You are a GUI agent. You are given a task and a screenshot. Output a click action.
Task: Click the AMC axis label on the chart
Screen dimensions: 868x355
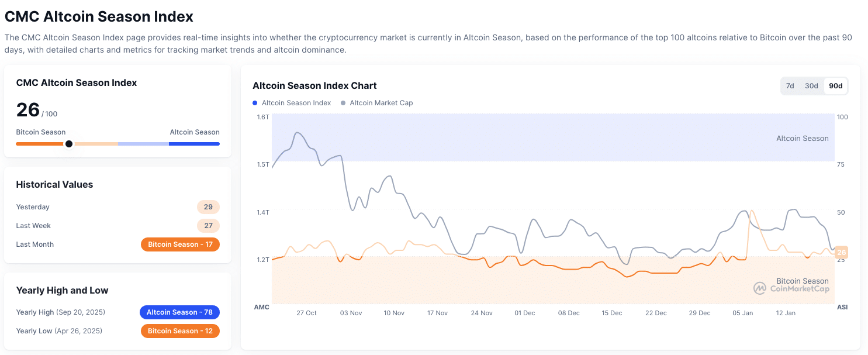[x=261, y=307]
